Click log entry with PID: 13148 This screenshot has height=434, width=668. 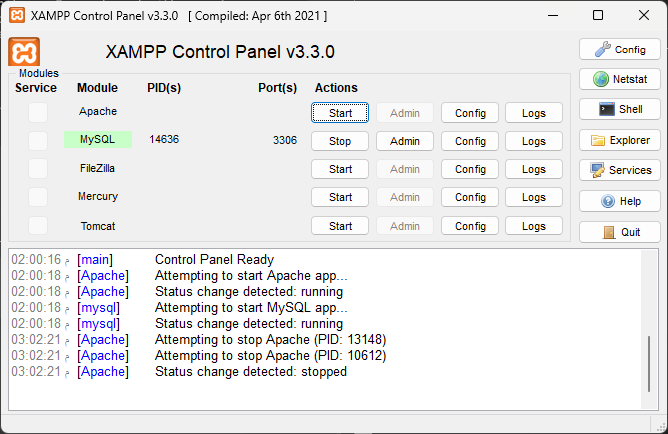[271, 339]
